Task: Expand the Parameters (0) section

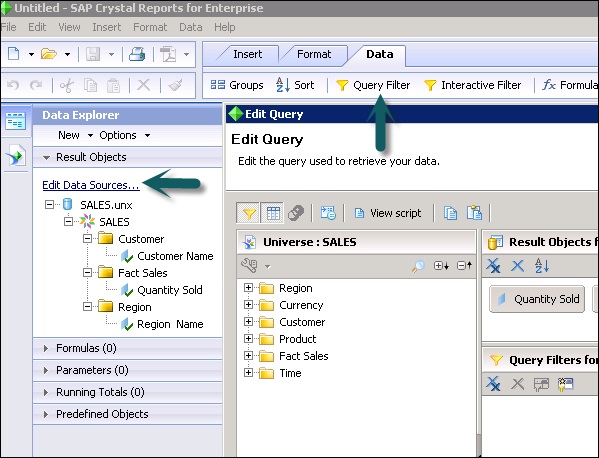Action: tap(46, 370)
